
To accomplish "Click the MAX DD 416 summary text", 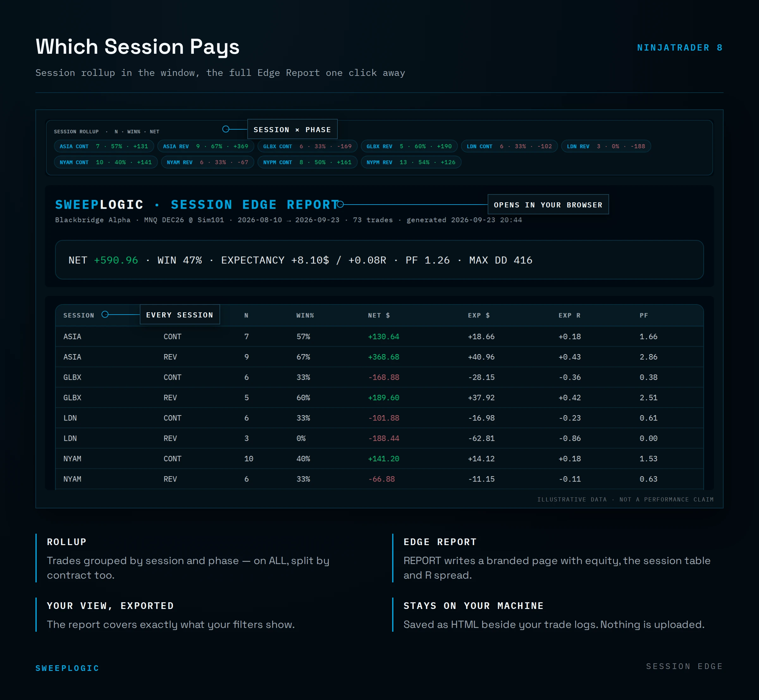I will [501, 260].
